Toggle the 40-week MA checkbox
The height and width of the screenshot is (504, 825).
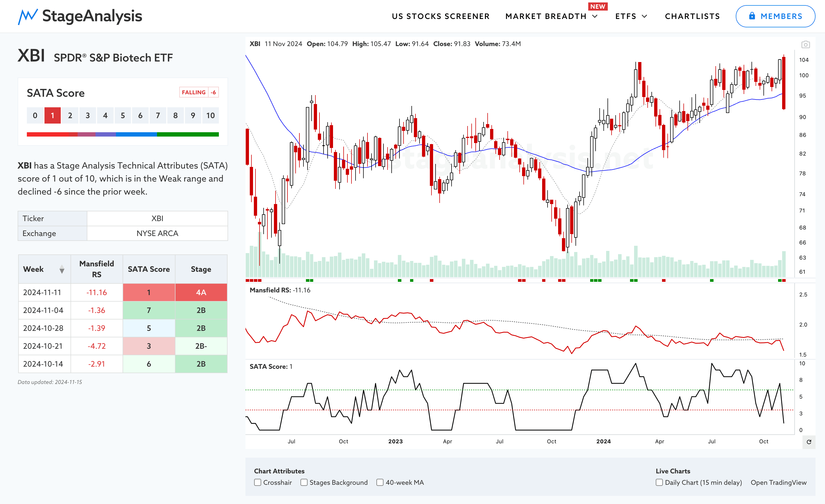(380, 482)
